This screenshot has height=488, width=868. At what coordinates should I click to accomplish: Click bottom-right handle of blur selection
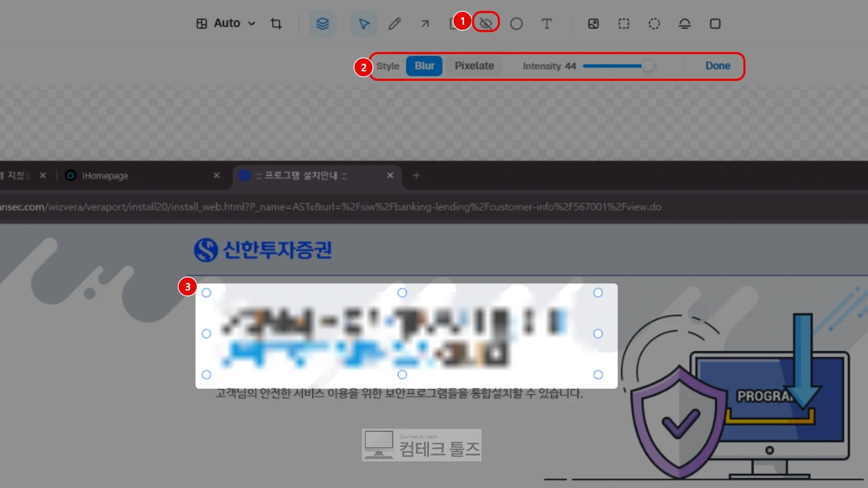598,375
